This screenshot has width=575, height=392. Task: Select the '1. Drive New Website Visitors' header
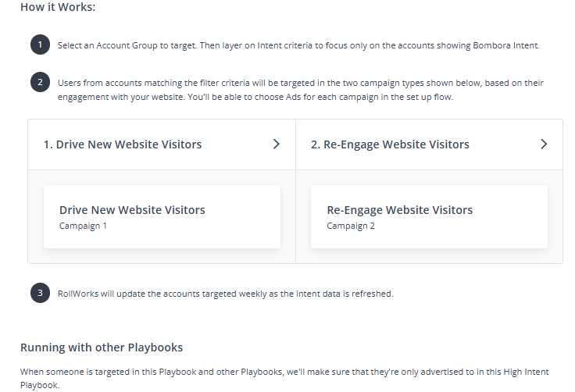point(123,144)
